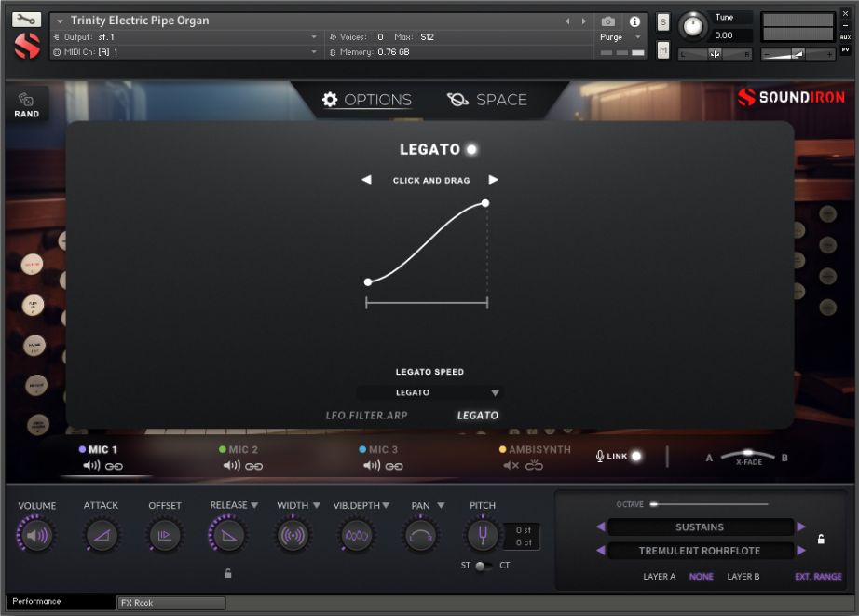
Task: Open the Purge dropdown menu
Action: click(620, 37)
